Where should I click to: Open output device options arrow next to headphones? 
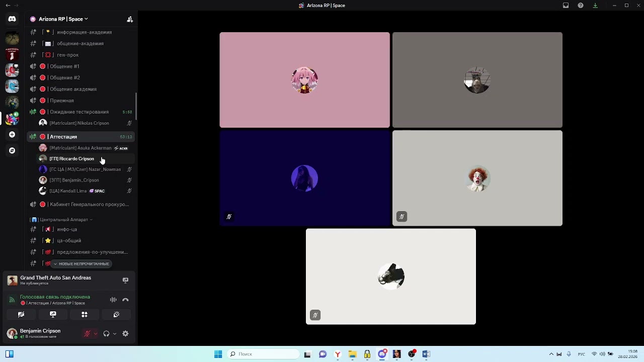pos(115,333)
